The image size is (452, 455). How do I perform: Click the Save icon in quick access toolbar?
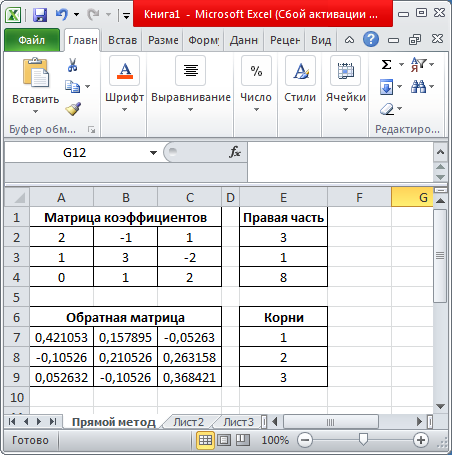40,15
